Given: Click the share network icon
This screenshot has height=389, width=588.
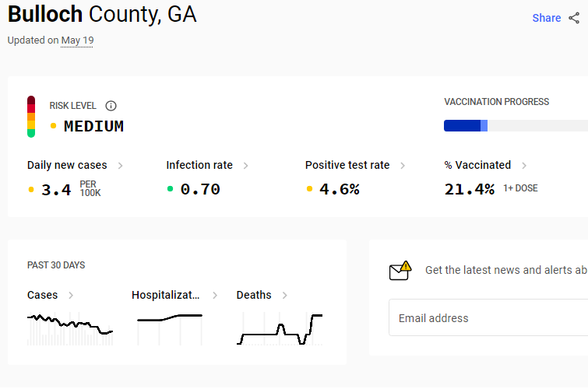Looking at the screenshot, I should point(574,18).
